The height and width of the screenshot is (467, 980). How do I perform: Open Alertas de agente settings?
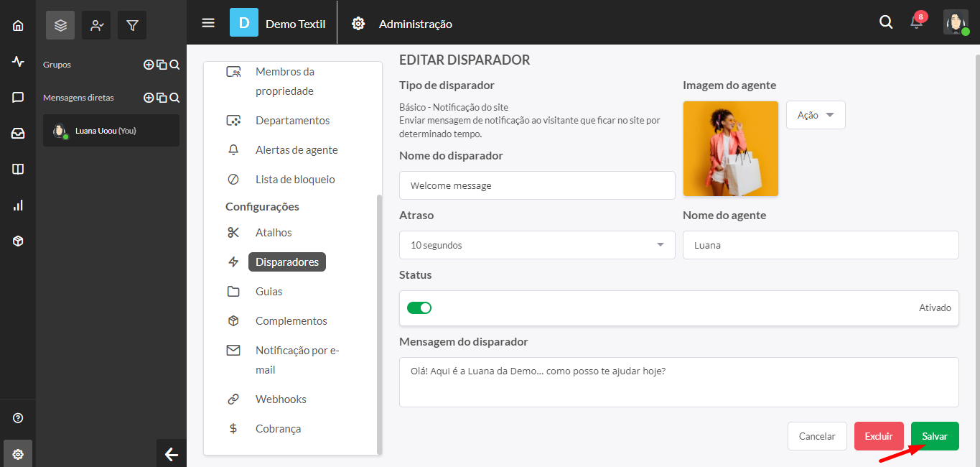point(297,149)
